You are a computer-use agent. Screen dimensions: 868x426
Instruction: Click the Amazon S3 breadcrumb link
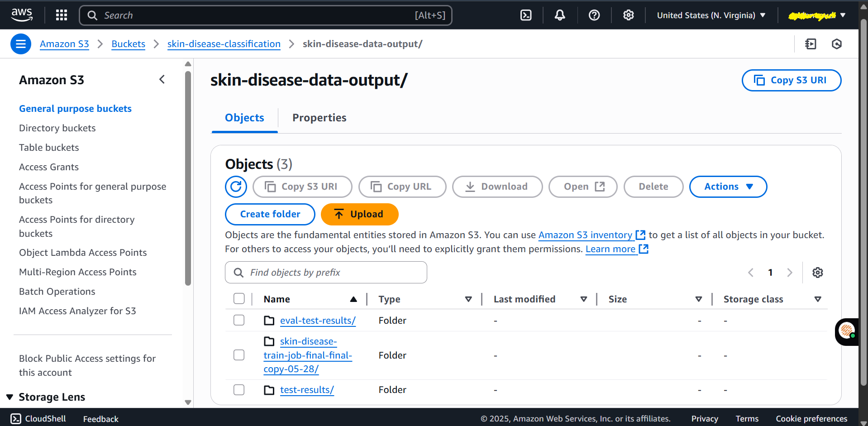64,44
